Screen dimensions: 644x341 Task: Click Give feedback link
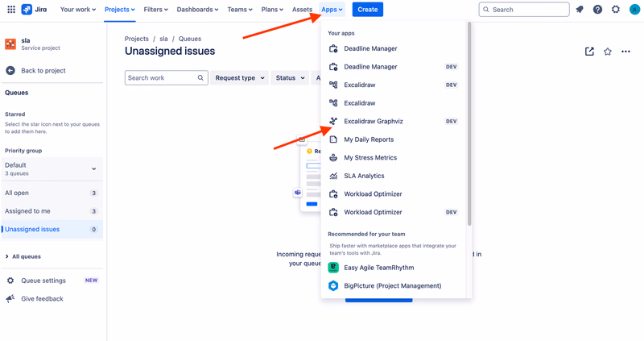point(42,298)
